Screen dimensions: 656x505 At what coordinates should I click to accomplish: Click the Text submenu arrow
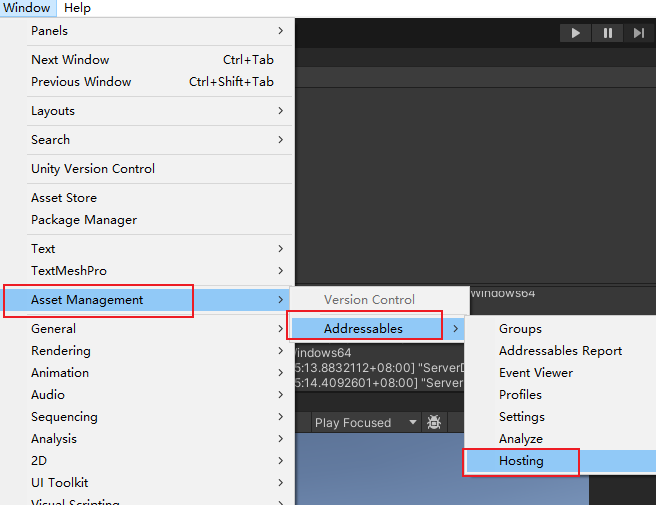(x=281, y=249)
